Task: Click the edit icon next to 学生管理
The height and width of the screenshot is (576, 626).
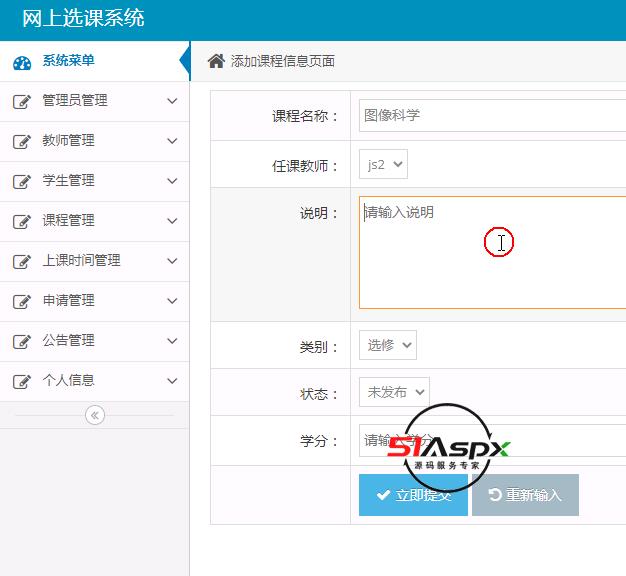Action: (x=22, y=181)
